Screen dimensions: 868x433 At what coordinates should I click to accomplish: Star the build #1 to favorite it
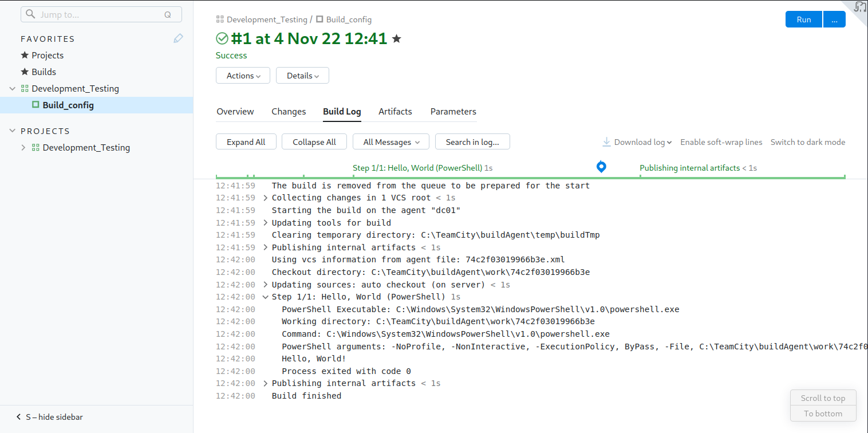396,39
